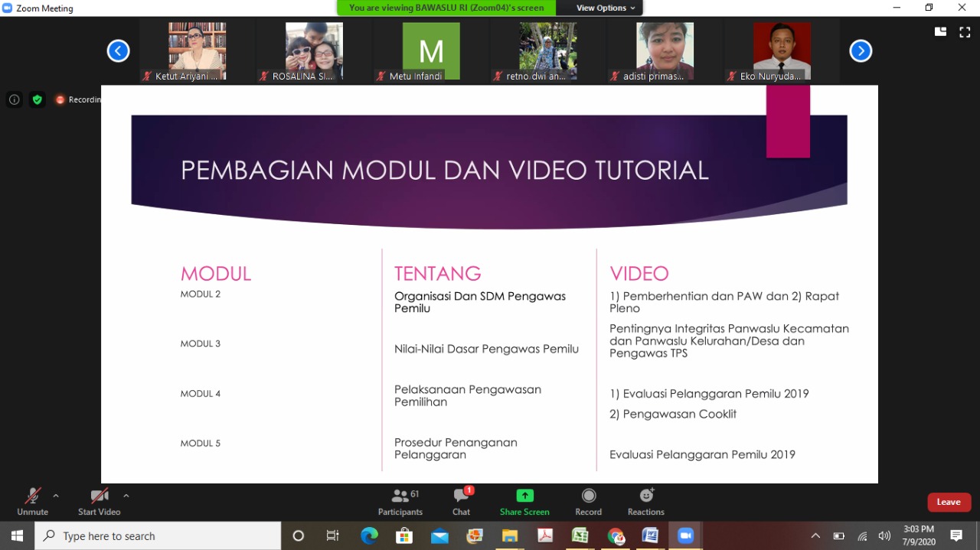Select Metu Infandi's participant thumbnail
The height and width of the screenshot is (550, 980).
point(430,50)
